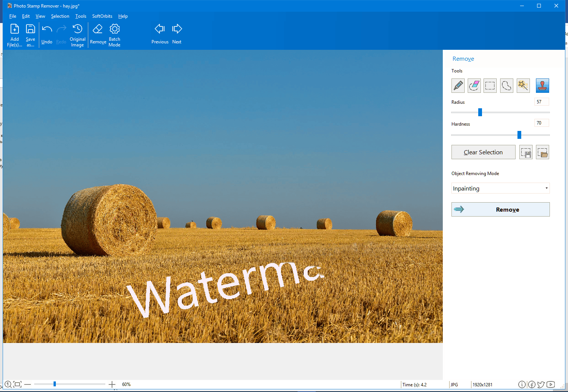Open the SoftOrbits menu
This screenshot has height=392, width=568.
click(x=102, y=16)
